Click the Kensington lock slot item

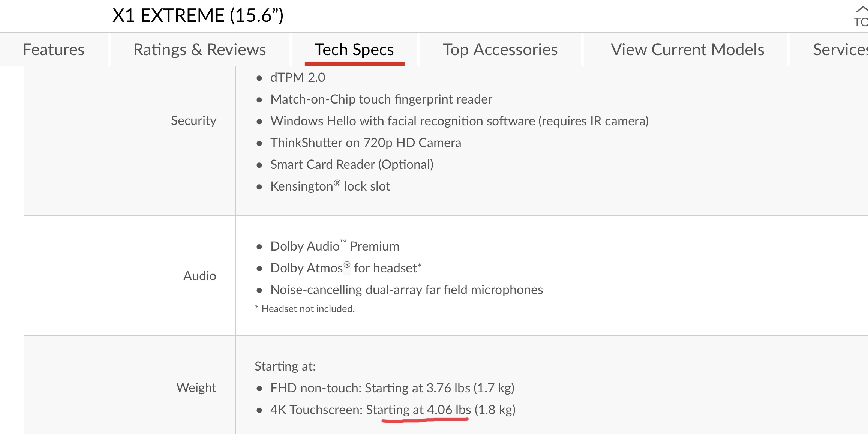point(330,186)
